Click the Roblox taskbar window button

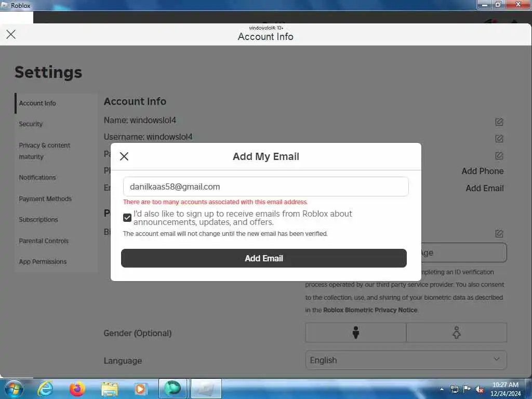pos(206,389)
